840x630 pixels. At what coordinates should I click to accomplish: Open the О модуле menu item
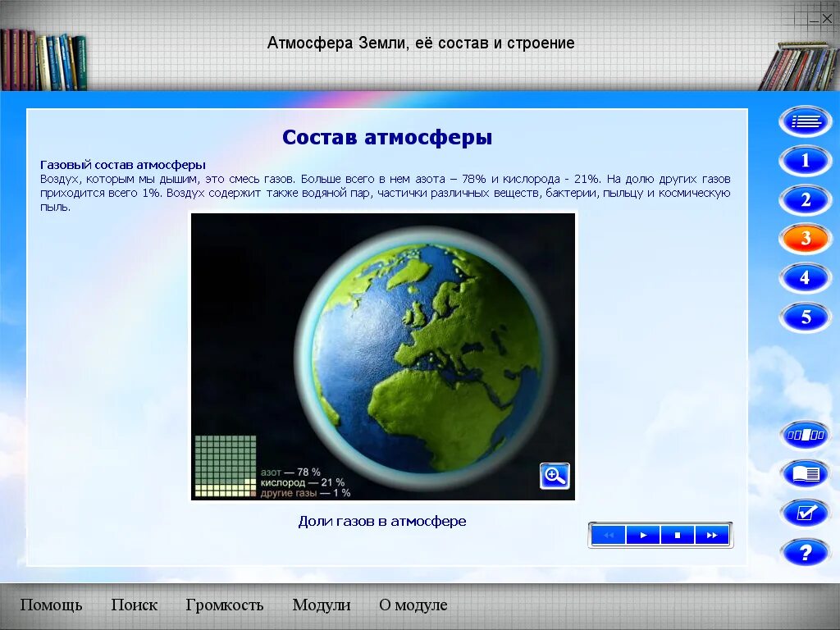(x=413, y=605)
